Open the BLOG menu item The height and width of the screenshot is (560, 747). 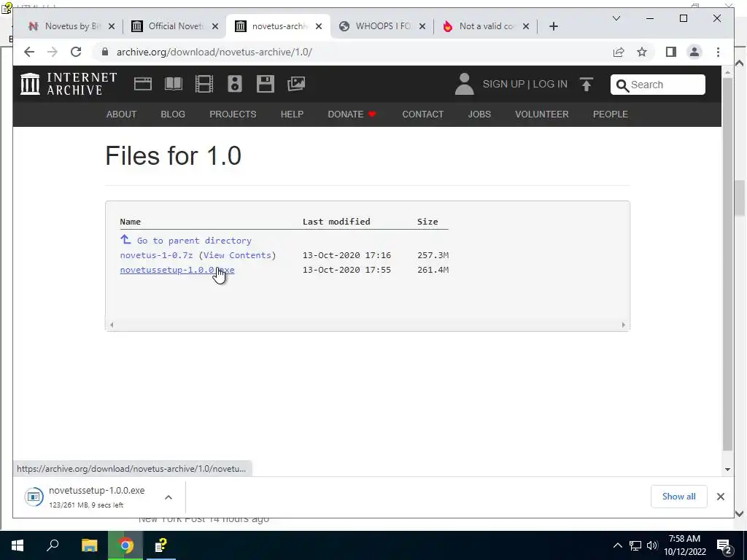coord(172,114)
